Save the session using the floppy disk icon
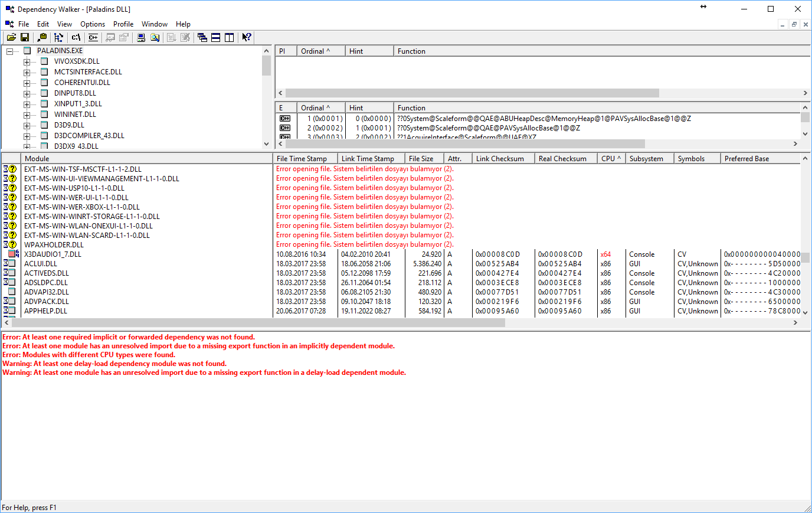 point(25,37)
